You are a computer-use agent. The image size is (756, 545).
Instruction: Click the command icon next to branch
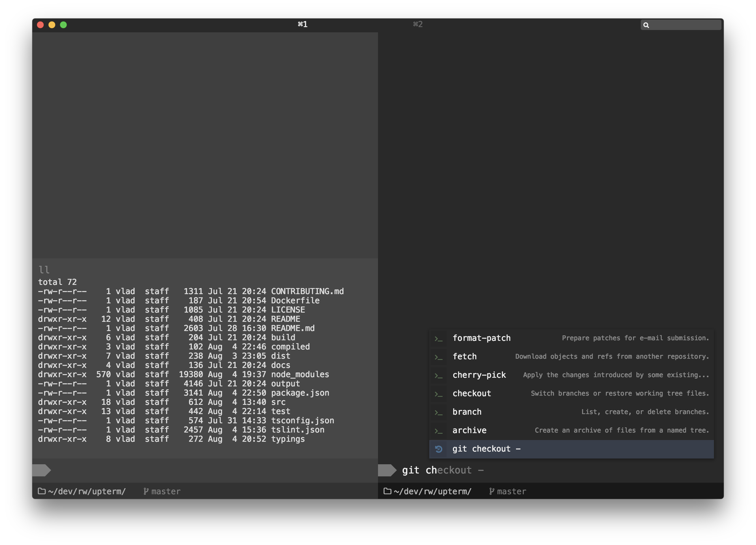[x=438, y=413]
